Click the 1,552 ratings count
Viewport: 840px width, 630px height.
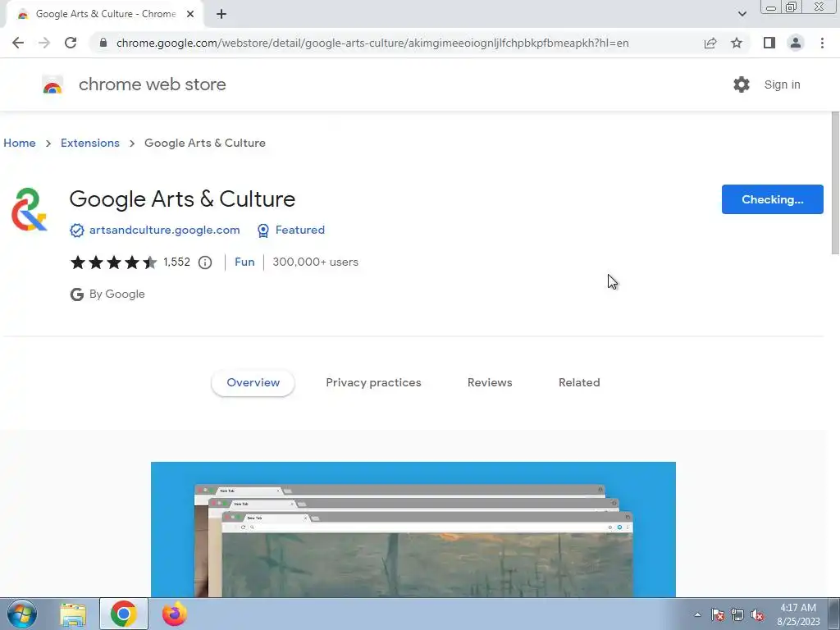pyautogui.click(x=177, y=262)
